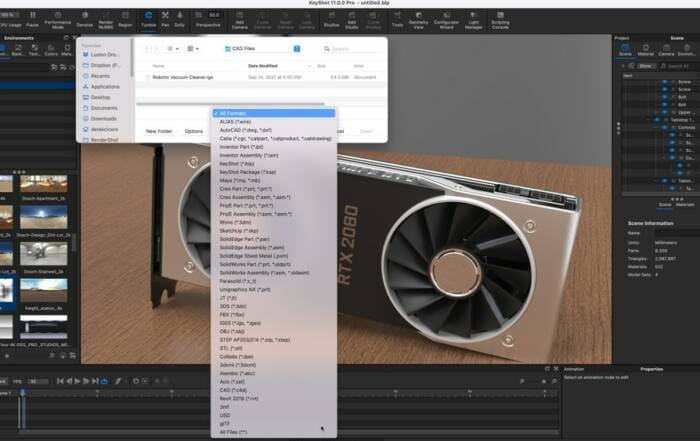Click the Perspective camera icon
This screenshot has height=441, width=700.
[x=200, y=16]
